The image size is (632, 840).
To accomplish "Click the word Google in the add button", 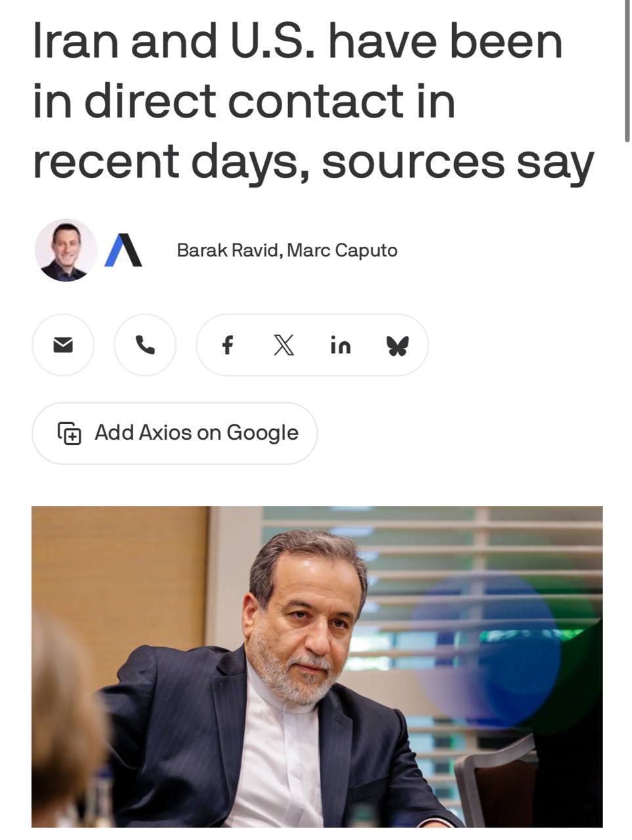I will (263, 433).
